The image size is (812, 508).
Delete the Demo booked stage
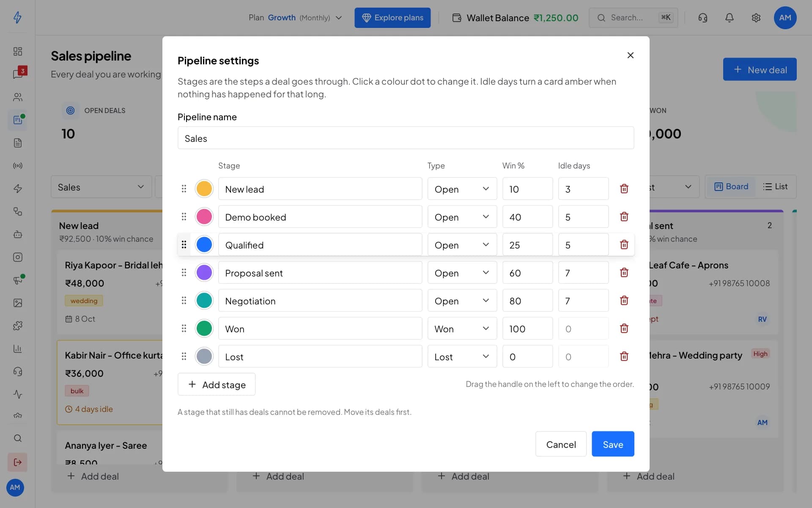pyautogui.click(x=624, y=217)
